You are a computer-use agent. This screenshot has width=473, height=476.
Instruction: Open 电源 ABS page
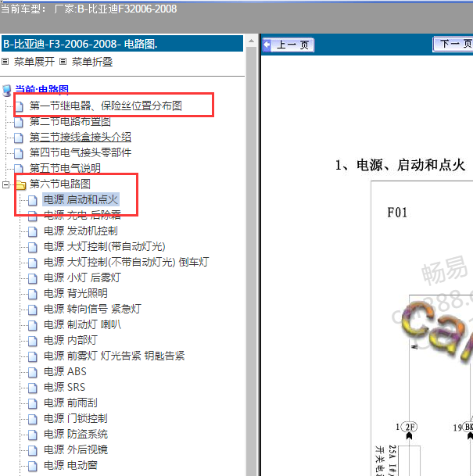coord(65,371)
